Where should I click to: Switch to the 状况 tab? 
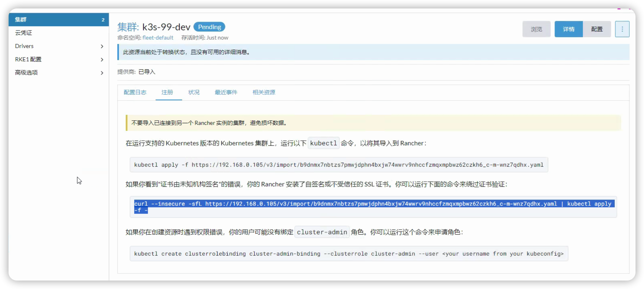pyautogui.click(x=194, y=92)
